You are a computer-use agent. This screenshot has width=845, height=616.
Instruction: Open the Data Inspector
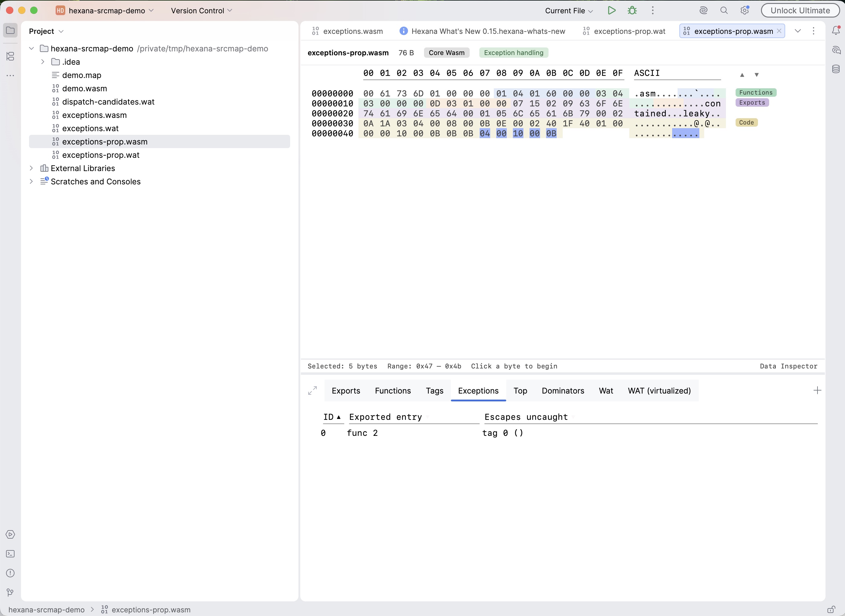coord(788,366)
